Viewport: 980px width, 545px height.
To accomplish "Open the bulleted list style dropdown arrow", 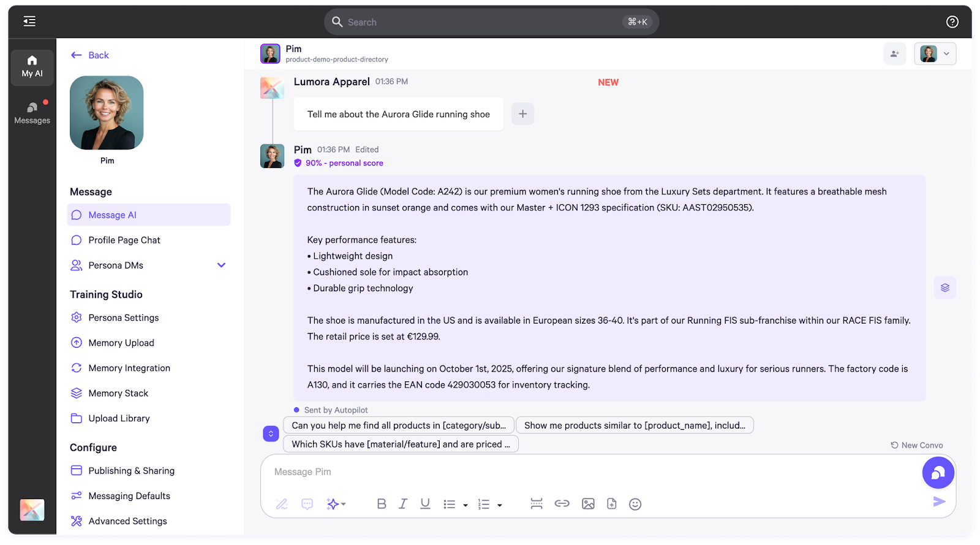I will tap(466, 505).
